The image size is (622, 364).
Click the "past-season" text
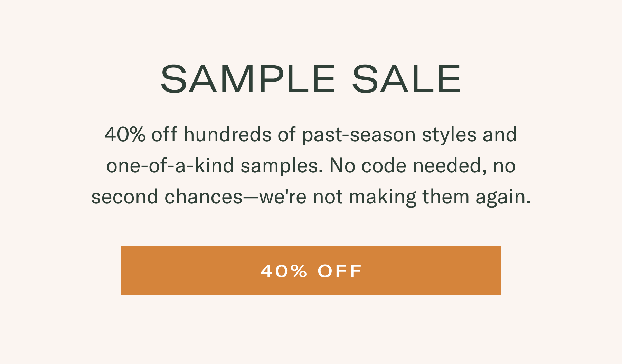(x=359, y=134)
